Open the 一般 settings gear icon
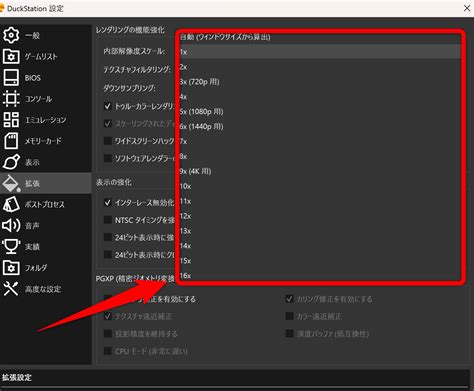This screenshot has height=391, width=474. (11, 35)
